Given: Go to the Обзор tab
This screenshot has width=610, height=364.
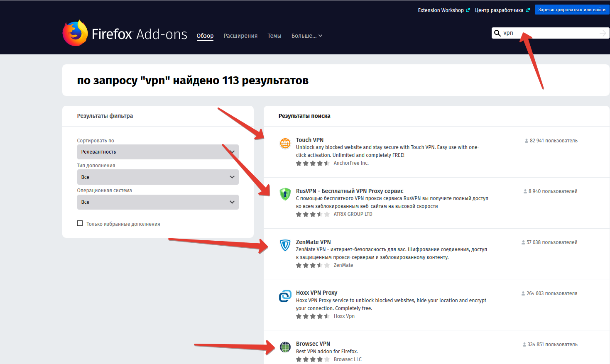Looking at the screenshot, I should [x=205, y=36].
